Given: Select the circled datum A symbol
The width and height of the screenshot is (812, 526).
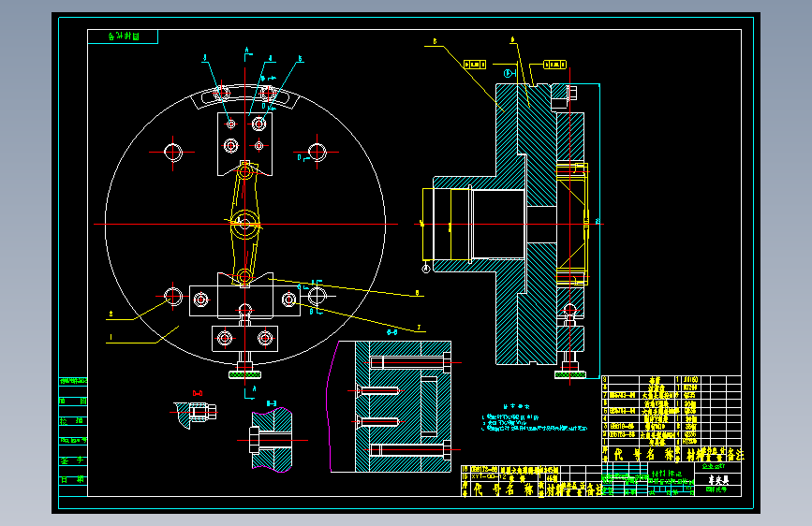Looking at the screenshot, I should [x=426, y=269].
